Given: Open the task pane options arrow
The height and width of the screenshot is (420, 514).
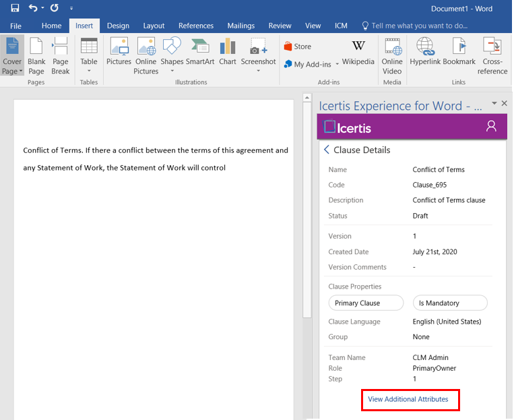Looking at the screenshot, I should tap(494, 103).
